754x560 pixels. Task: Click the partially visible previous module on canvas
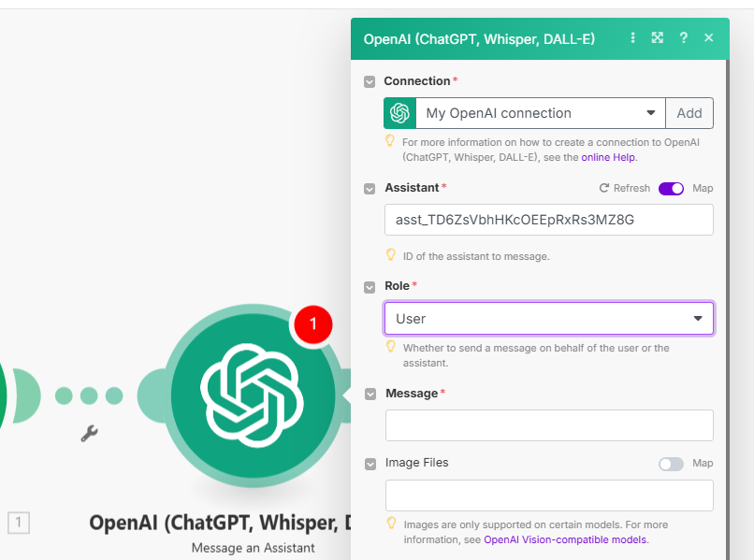4,395
